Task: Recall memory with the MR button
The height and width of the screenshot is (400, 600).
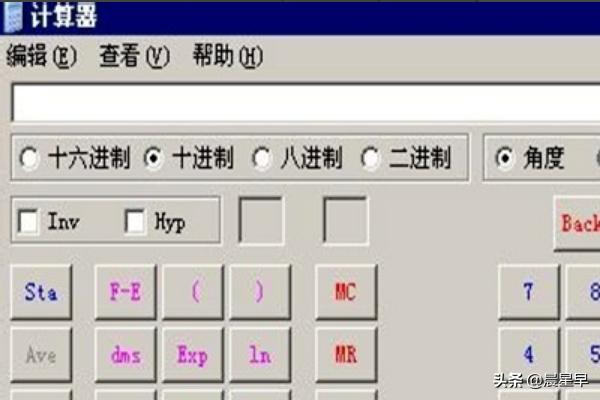Action: (x=346, y=355)
